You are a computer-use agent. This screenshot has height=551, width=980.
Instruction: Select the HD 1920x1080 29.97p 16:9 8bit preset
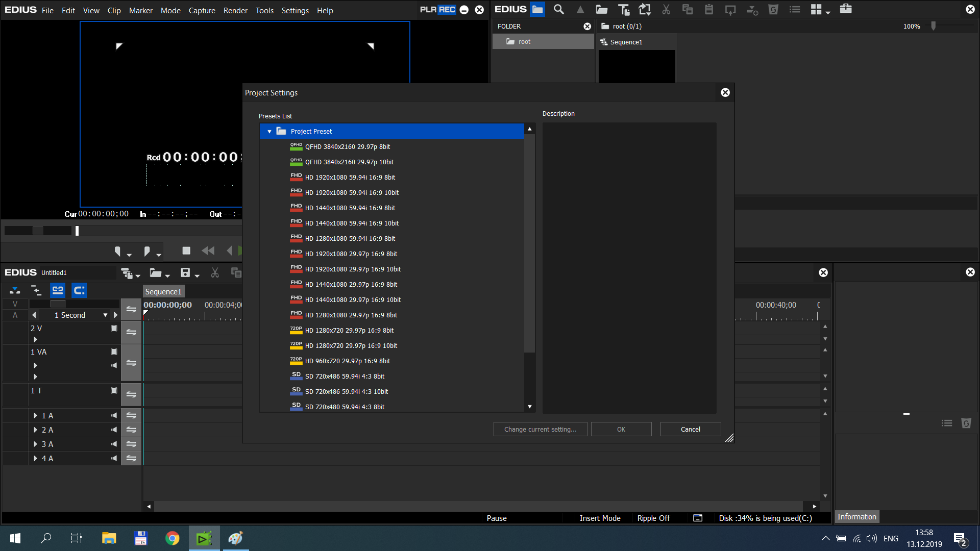351,254
